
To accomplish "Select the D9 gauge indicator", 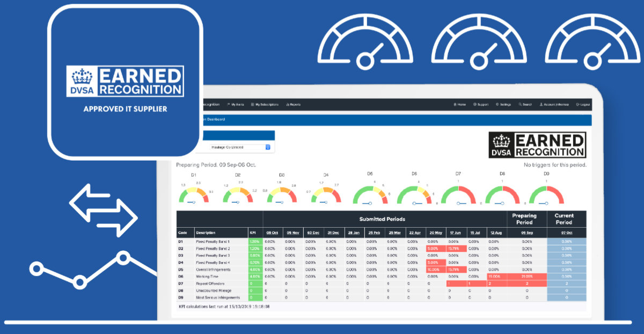I will 546,194.
